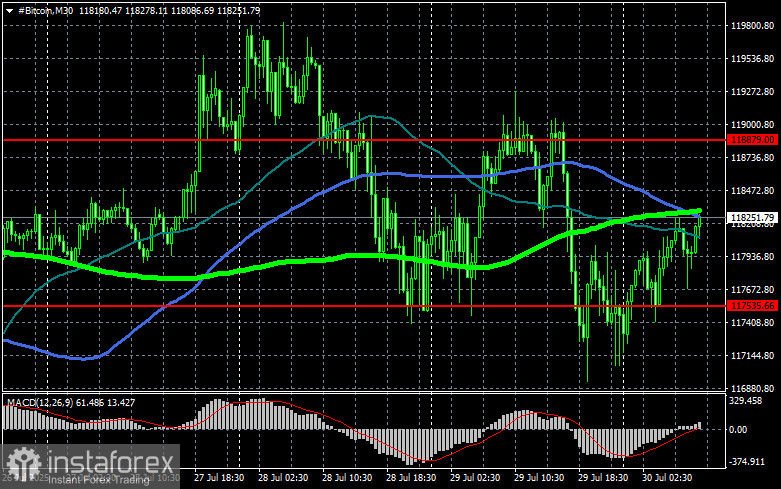This screenshot has height=489, width=781.
Task: Click the 119800.80 price scale value
Action: pyautogui.click(x=752, y=25)
